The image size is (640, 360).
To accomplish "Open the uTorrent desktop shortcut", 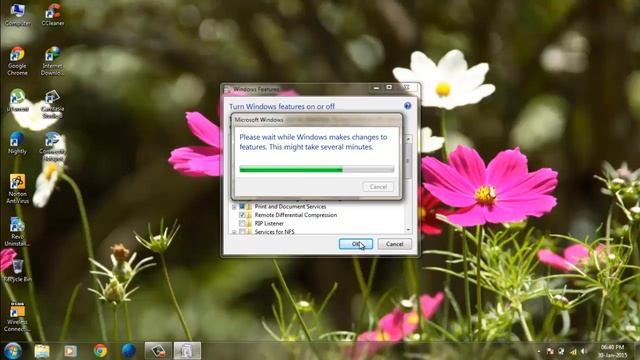I will click(18, 100).
